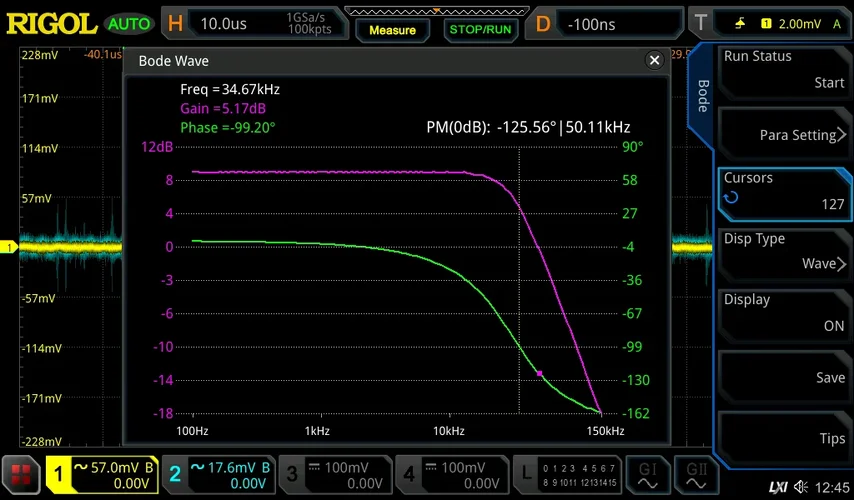Select the GII signal generator icon
The image size is (854, 500).
coord(694,474)
